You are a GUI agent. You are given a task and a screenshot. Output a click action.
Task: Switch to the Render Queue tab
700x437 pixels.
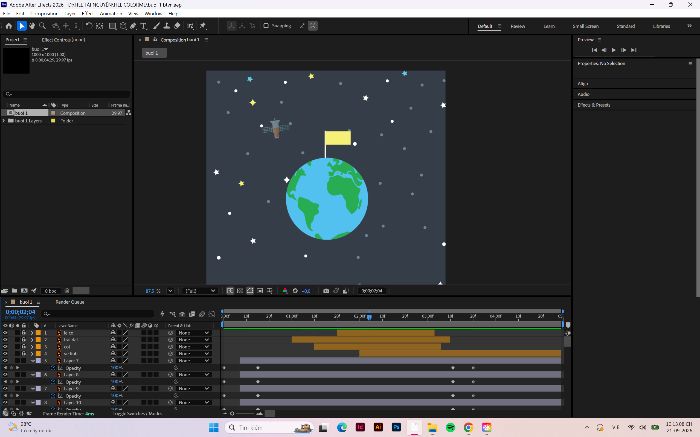coord(70,302)
